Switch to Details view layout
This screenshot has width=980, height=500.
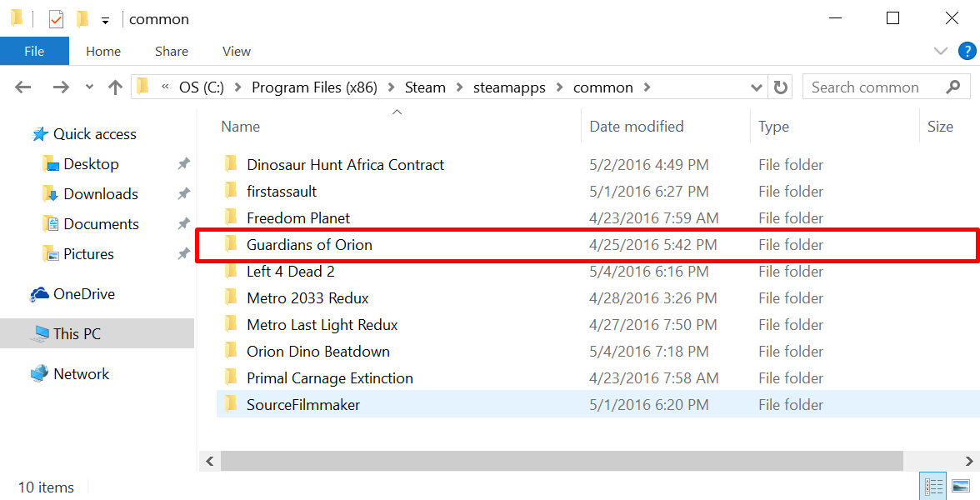933,486
